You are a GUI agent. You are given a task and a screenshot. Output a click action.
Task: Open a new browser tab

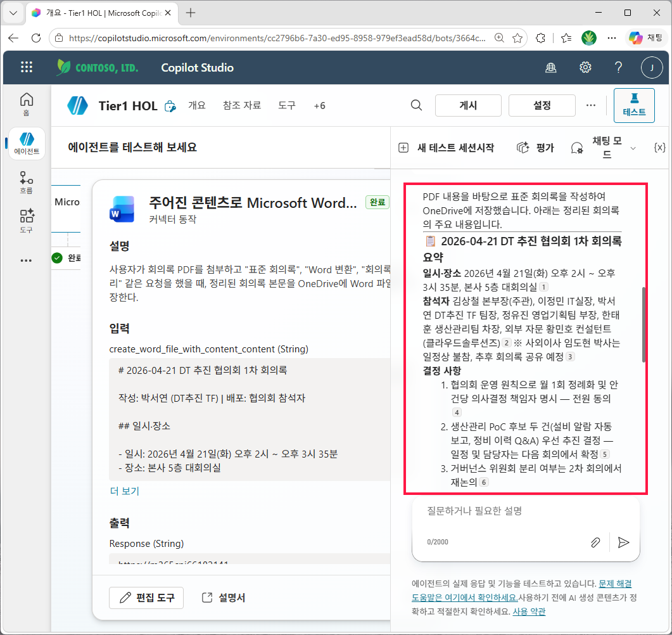191,13
